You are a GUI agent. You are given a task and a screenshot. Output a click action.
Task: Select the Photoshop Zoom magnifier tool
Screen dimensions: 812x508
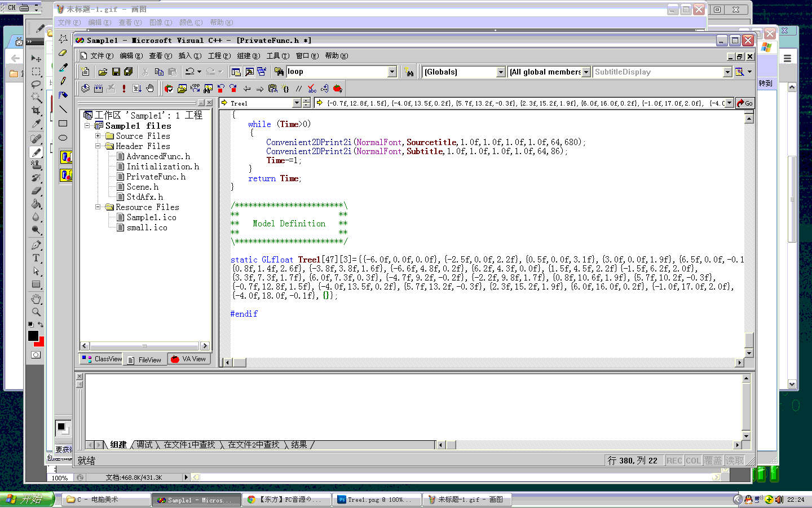pos(36,312)
